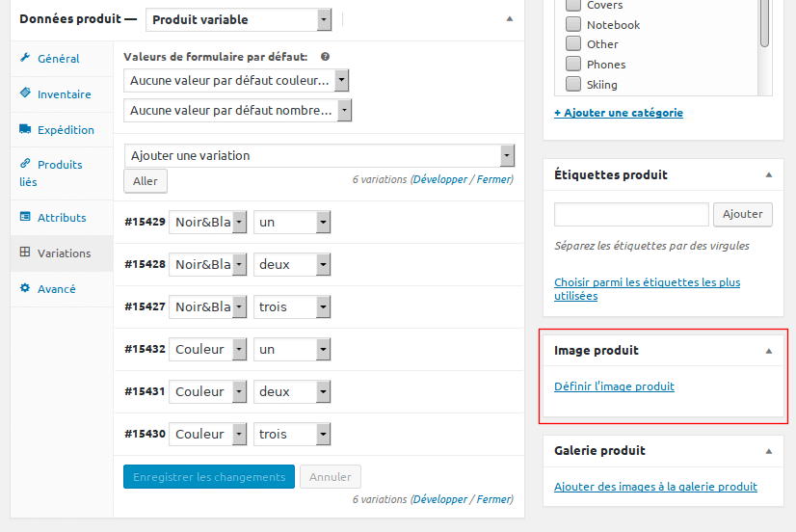
Task: Click the product tags text field
Action: pos(631,214)
